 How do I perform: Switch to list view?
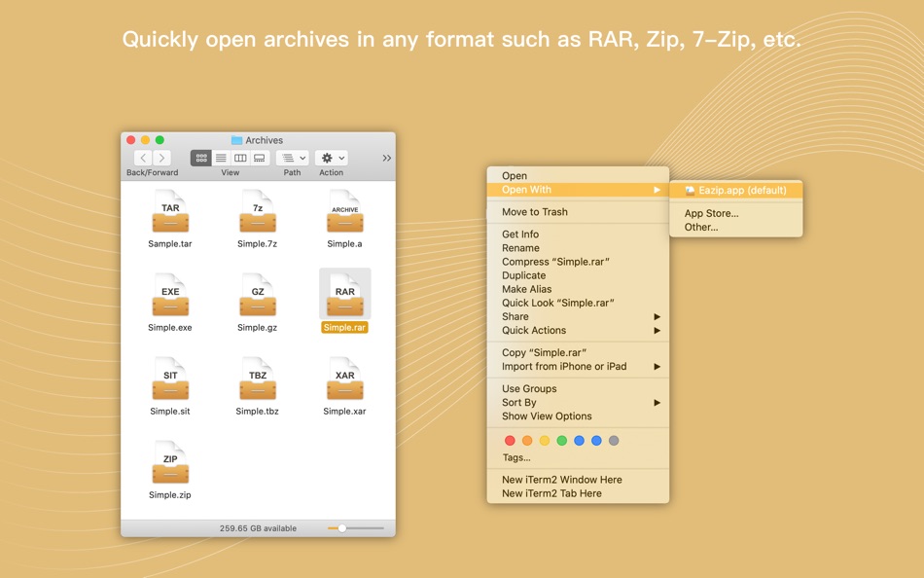221,158
